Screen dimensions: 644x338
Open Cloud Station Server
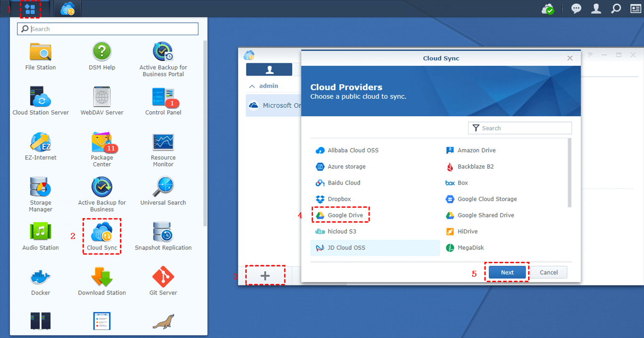pos(41,101)
